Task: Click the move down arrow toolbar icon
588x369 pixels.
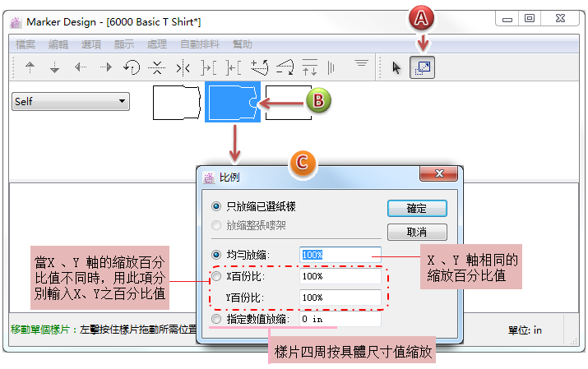Action: point(55,67)
